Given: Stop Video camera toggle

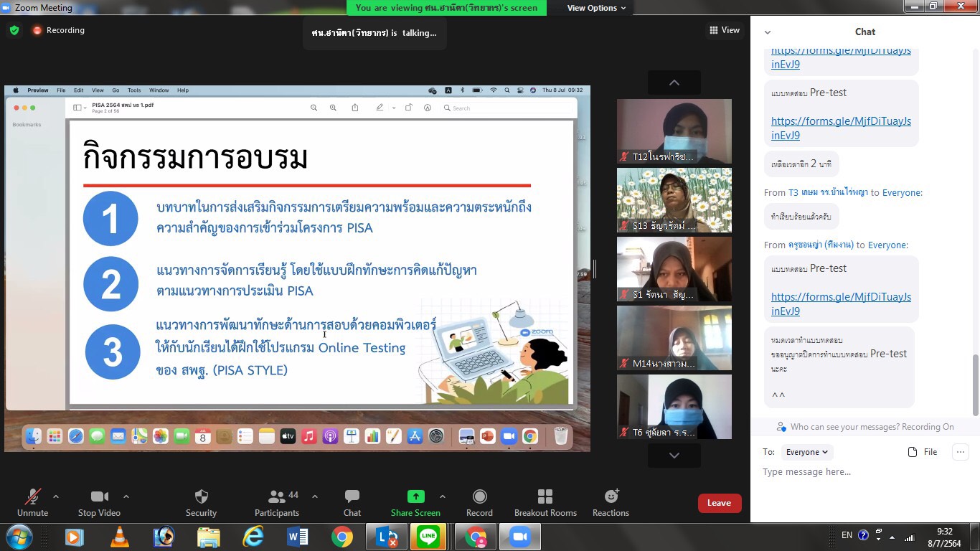Looking at the screenshot, I should (x=99, y=497).
